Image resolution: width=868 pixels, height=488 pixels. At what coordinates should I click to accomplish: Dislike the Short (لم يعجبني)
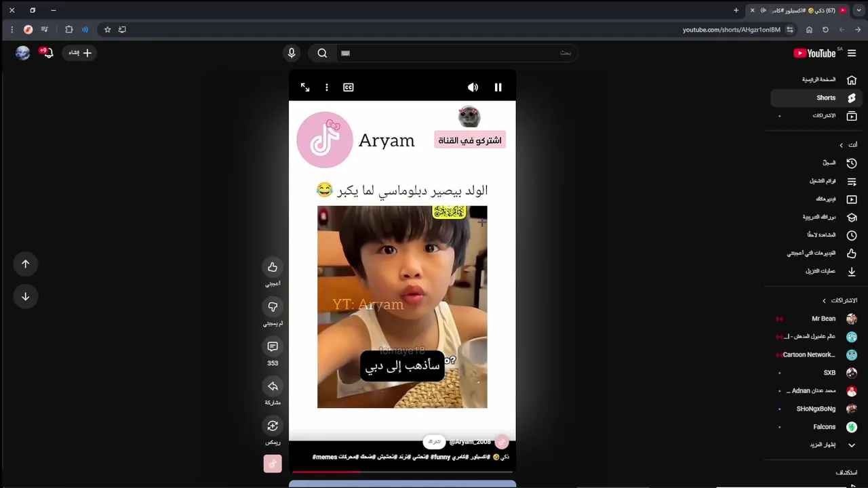tap(273, 307)
